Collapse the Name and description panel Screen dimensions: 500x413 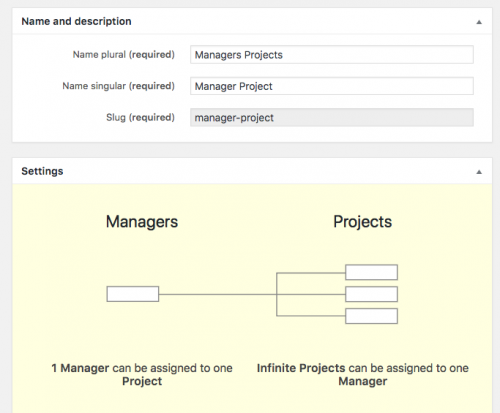coord(479,22)
